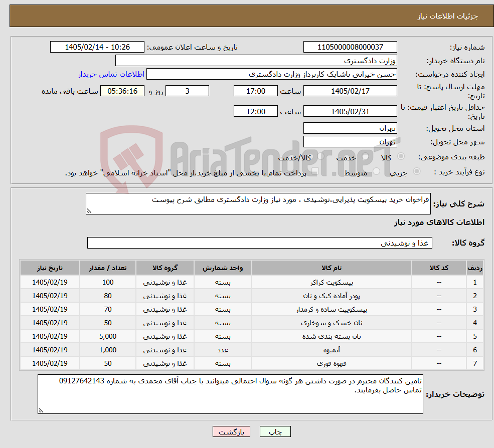Click the بیسکویت کراکر item name
The height and width of the screenshot is (448, 494).
[332, 283]
